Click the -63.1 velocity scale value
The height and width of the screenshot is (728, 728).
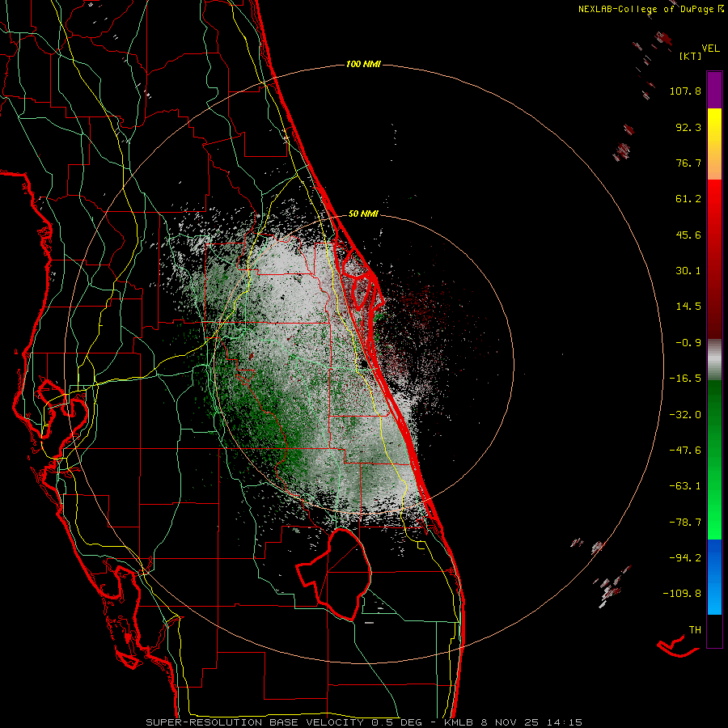[x=685, y=486]
